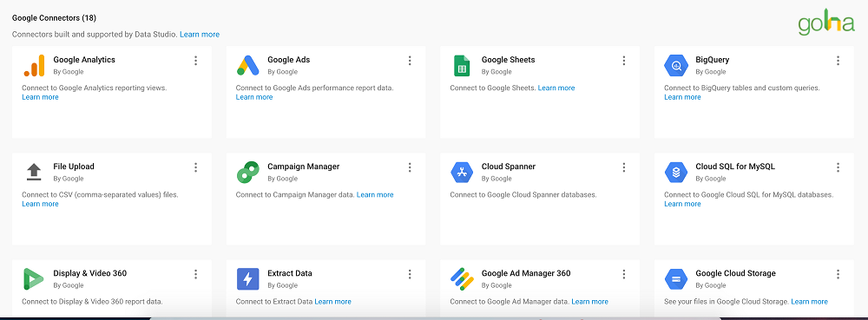This screenshot has width=868, height=320.
Task: Click the Google Connectors (18) heading
Action: [54, 18]
